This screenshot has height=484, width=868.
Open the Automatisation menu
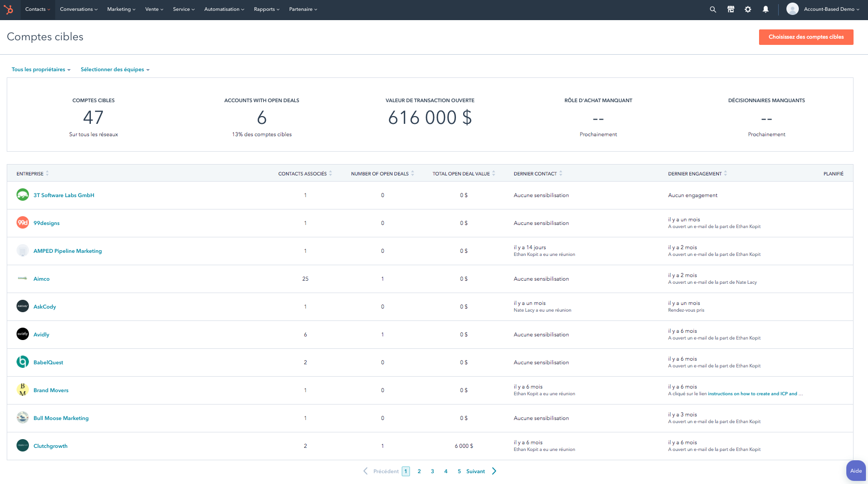coord(224,9)
